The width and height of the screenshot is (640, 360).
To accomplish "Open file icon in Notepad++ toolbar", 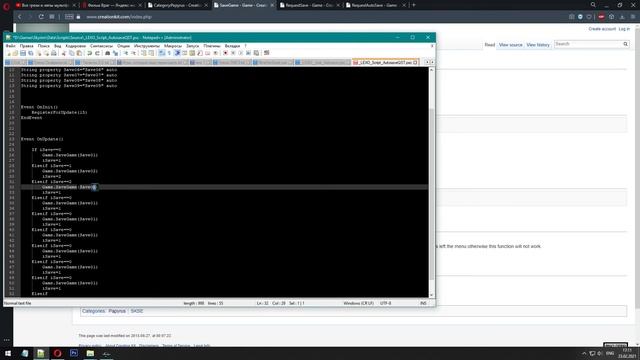I will 15,53.
